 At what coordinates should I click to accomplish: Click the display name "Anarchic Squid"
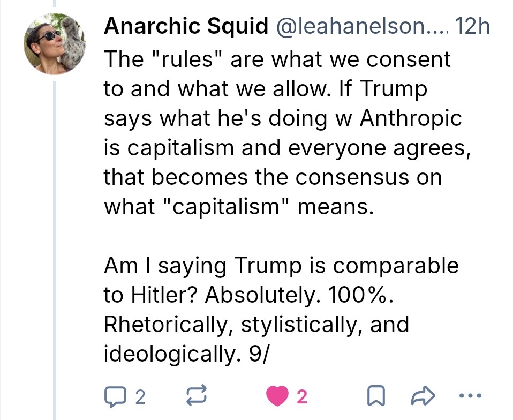tap(186, 26)
